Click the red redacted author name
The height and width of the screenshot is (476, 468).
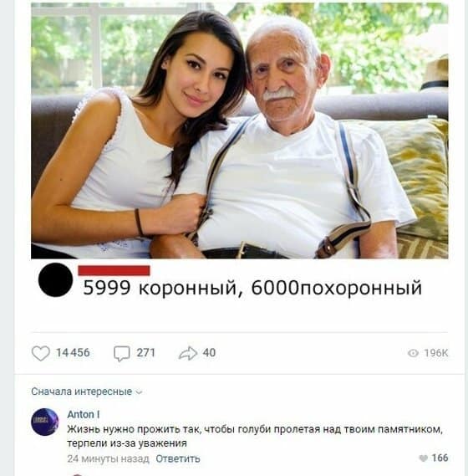coord(114,270)
